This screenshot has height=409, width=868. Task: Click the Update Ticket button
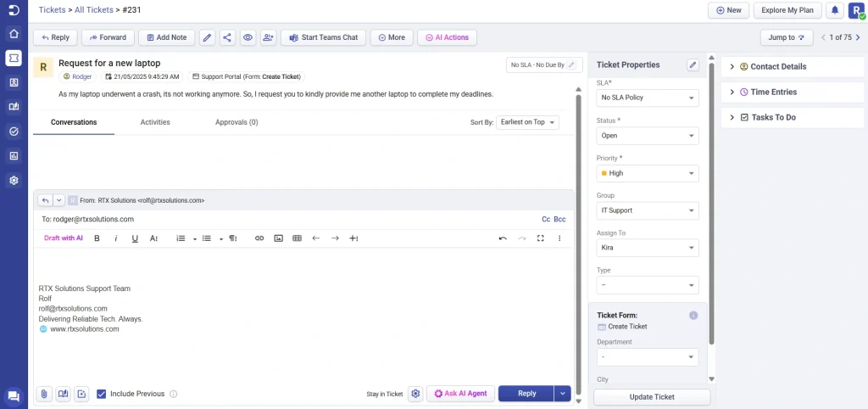[x=652, y=397]
